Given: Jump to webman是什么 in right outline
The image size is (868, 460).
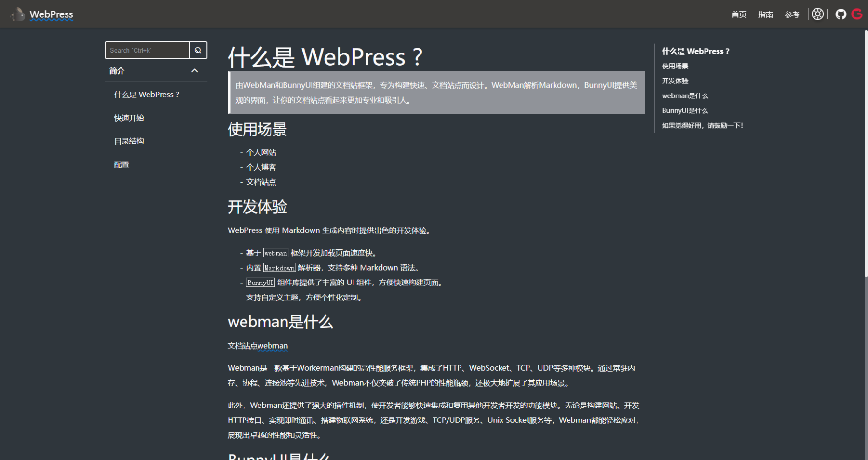Looking at the screenshot, I should 685,96.
